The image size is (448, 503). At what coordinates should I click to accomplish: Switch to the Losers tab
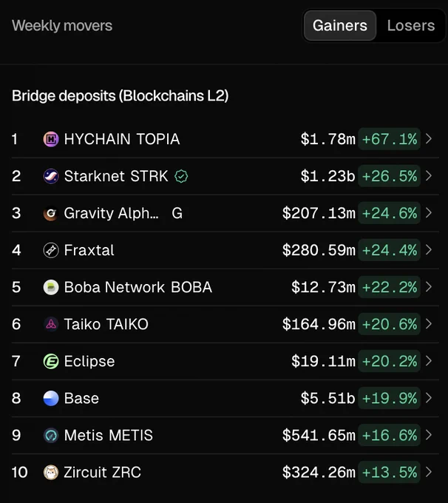coord(411,26)
